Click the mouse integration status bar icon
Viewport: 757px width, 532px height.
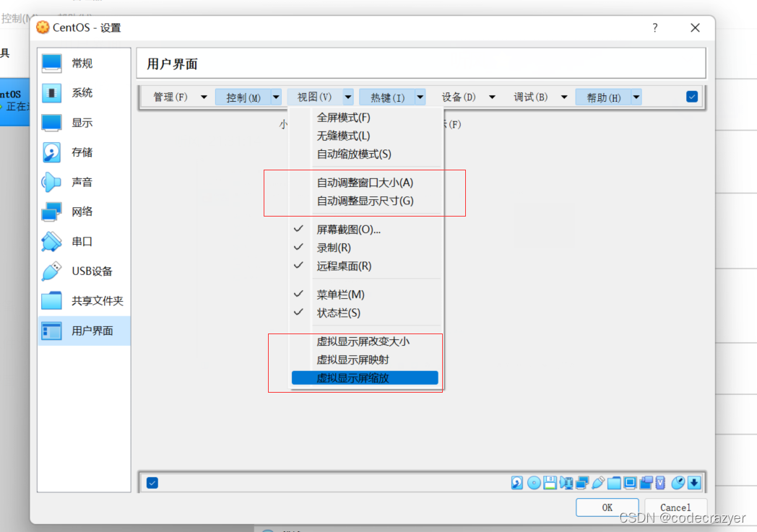tap(678, 483)
